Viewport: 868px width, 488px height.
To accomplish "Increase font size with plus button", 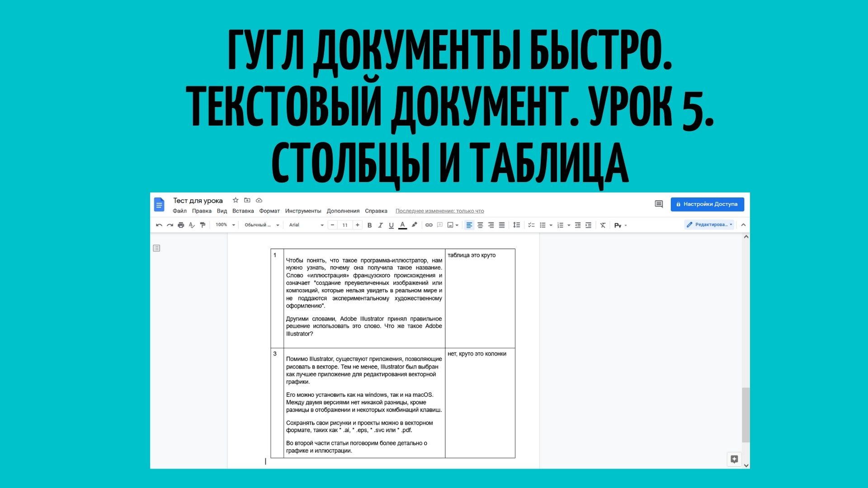I will tap(358, 225).
